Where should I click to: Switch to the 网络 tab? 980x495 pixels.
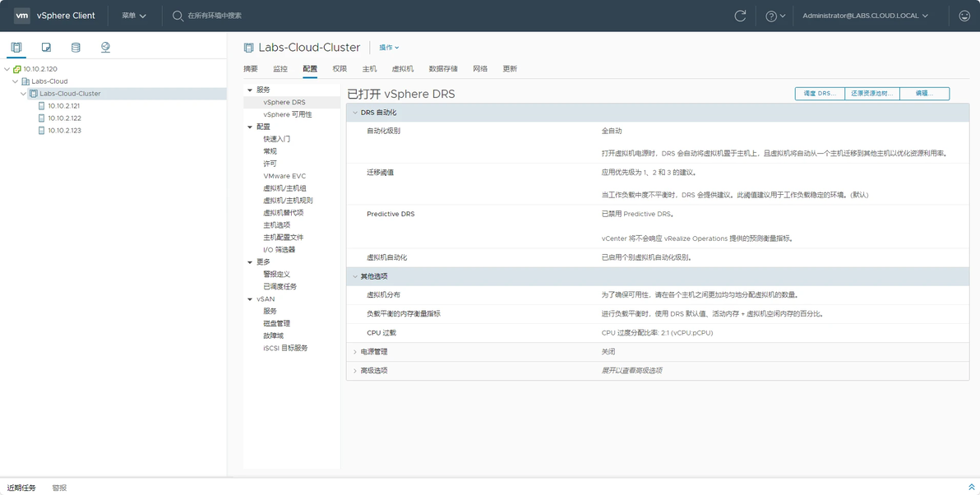(x=480, y=69)
